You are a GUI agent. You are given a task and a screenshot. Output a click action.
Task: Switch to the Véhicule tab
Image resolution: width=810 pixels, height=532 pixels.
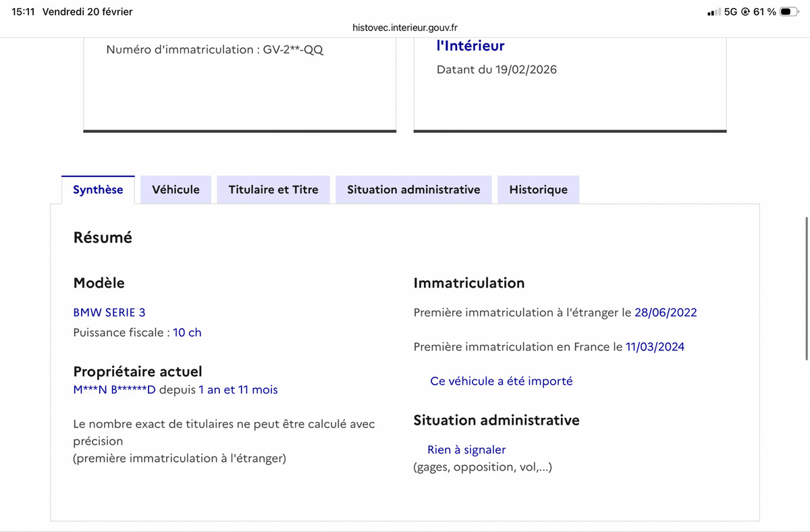click(x=175, y=190)
